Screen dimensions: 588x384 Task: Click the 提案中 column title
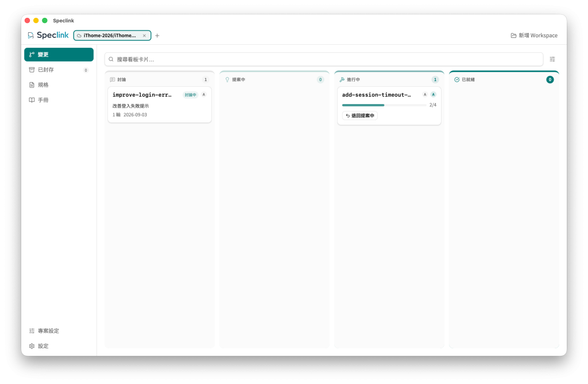coord(238,79)
